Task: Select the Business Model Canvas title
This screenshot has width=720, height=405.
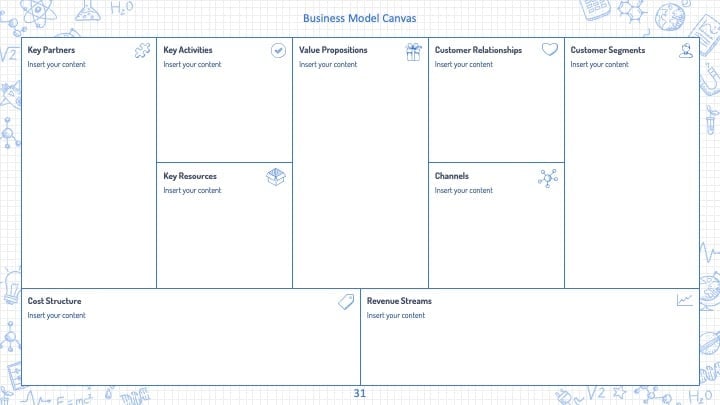Action: [360, 18]
